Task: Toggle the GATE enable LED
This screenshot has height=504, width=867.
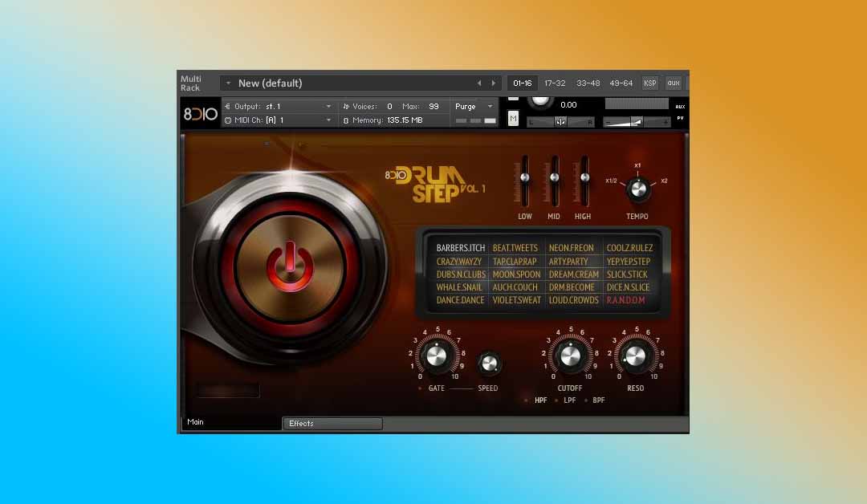Action: [420, 388]
